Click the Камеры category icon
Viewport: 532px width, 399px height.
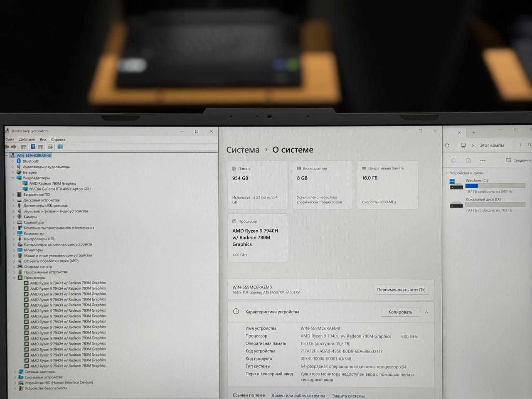click(x=20, y=217)
